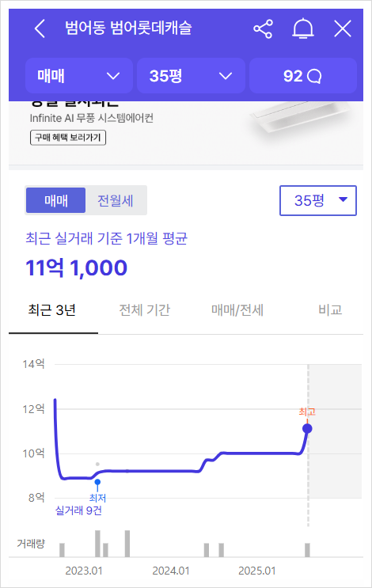Open the outlined 35평 size selector
This screenshot has width=372, height=588.
pos(318,200)
